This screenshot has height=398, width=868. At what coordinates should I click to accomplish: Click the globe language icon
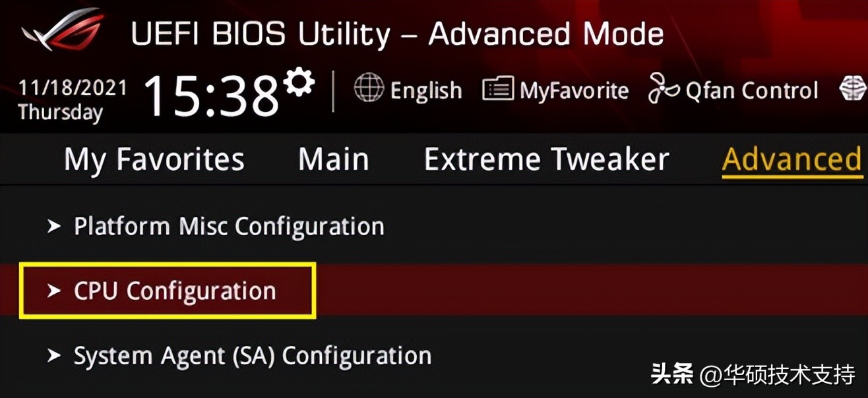coord(369,89)
